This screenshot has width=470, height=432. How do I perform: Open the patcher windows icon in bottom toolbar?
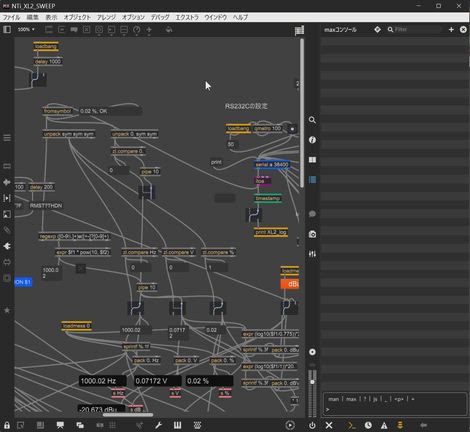80,425
